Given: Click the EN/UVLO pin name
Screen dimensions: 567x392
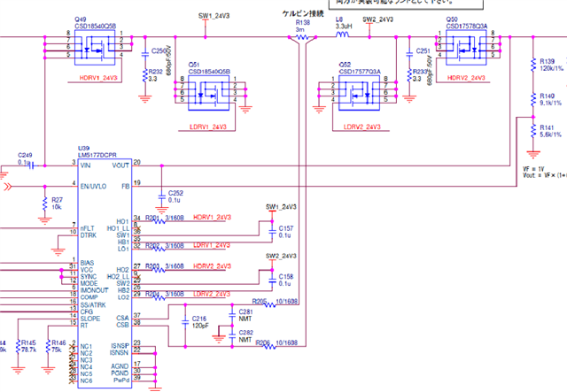Looking at the screenshot, I should coord(93,187).
